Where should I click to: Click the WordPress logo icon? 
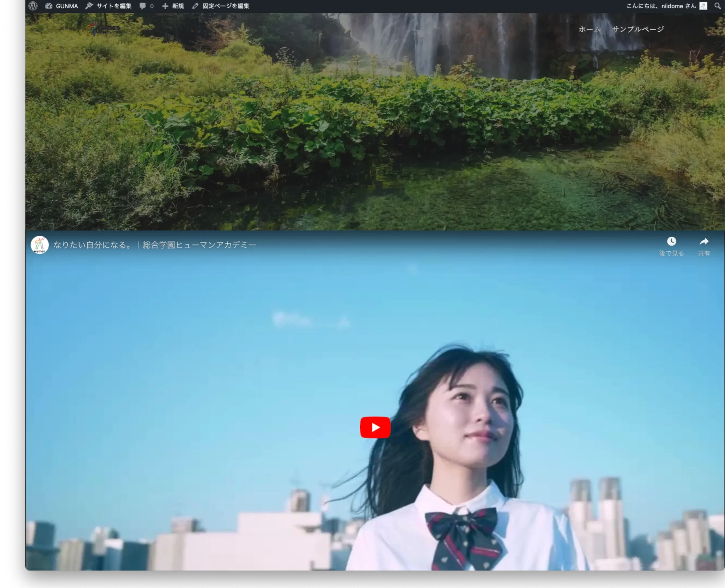33,6
